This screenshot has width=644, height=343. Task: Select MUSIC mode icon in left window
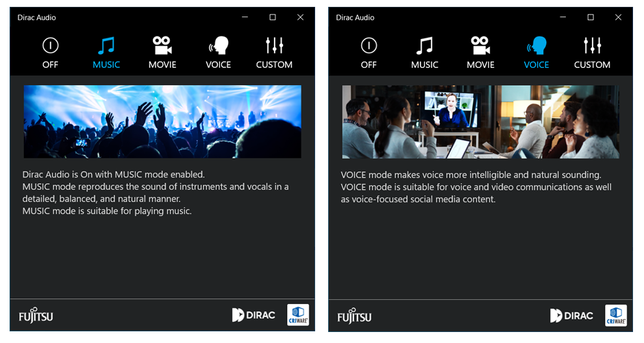[106, 47]
